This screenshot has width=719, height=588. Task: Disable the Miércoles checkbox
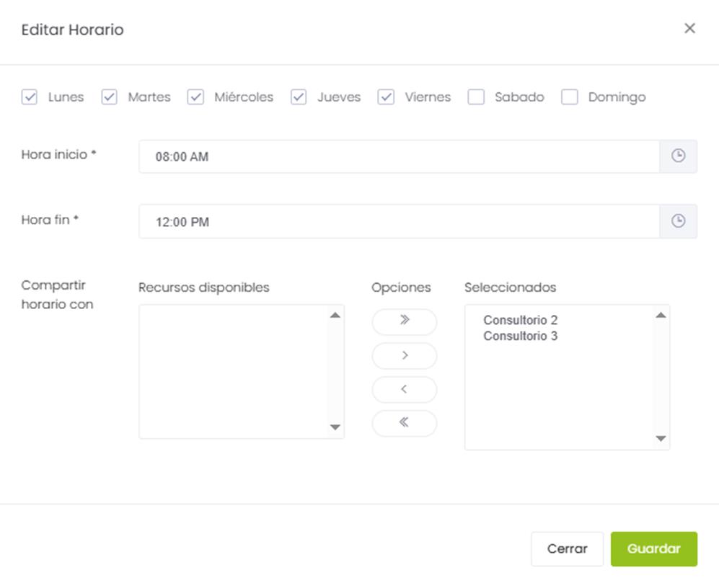[x=195, y=97]
